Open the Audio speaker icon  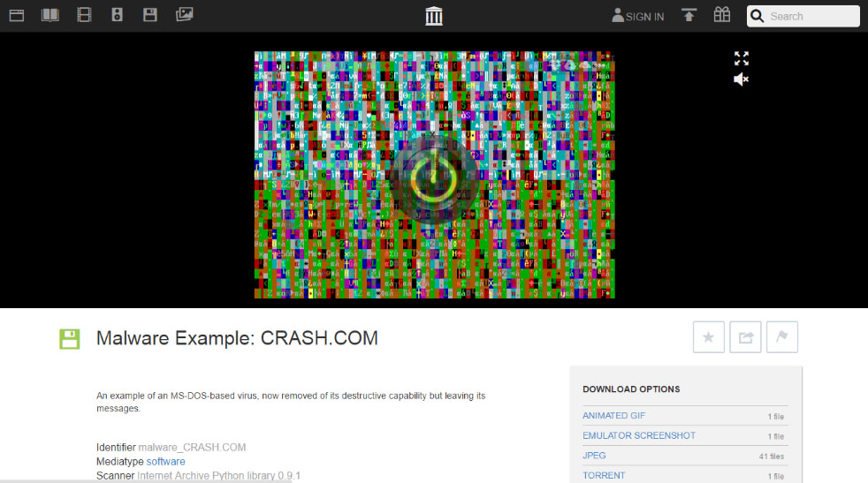117,15
